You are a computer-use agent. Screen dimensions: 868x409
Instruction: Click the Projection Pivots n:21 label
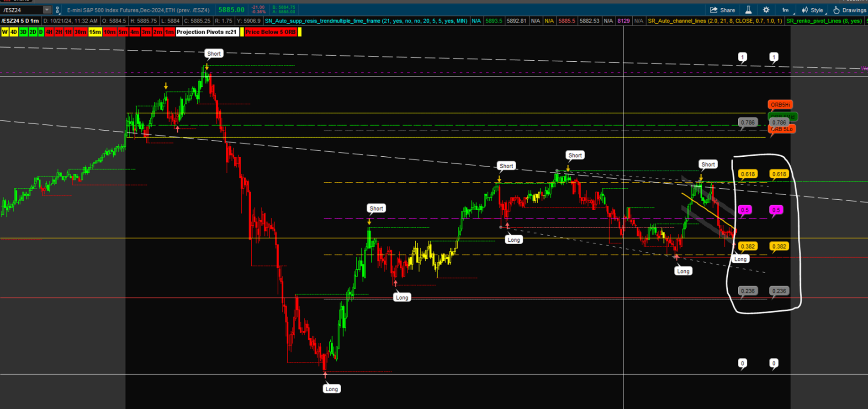point(206,32)
